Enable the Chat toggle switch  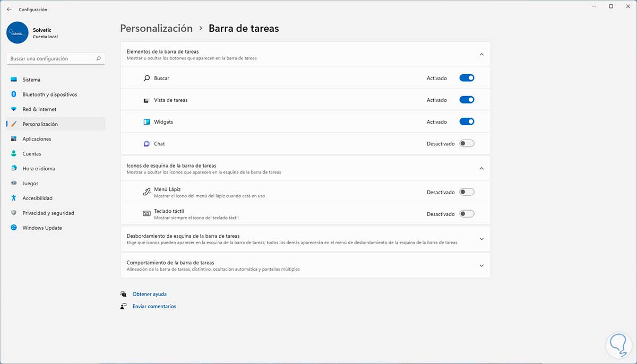(467, 143)
